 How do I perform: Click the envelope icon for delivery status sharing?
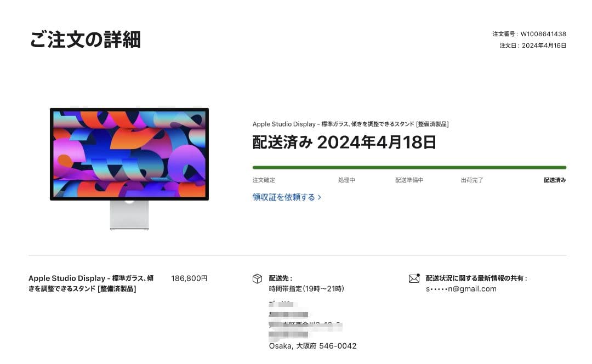click(x=415, y=278)
